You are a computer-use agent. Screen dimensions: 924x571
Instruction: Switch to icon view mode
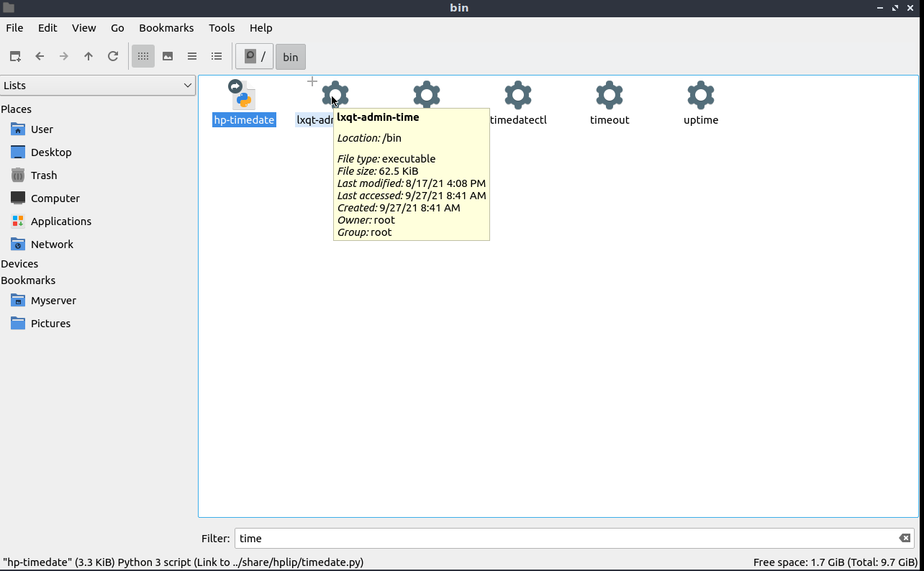pyautogui.click(x=143, y=56)
